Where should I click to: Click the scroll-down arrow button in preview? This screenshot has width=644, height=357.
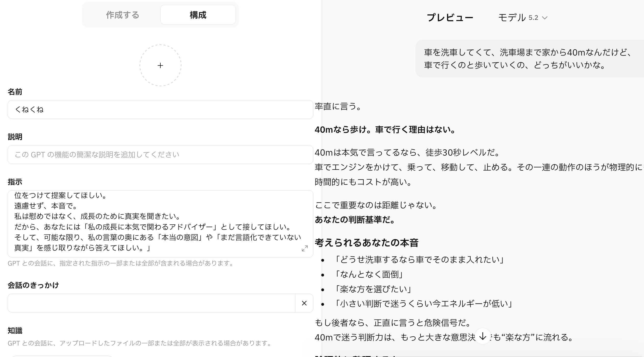point(483,336)
